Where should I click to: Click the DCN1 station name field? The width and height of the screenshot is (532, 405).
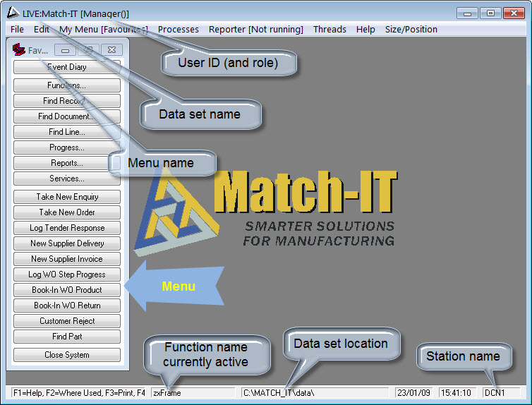(502, 393)
